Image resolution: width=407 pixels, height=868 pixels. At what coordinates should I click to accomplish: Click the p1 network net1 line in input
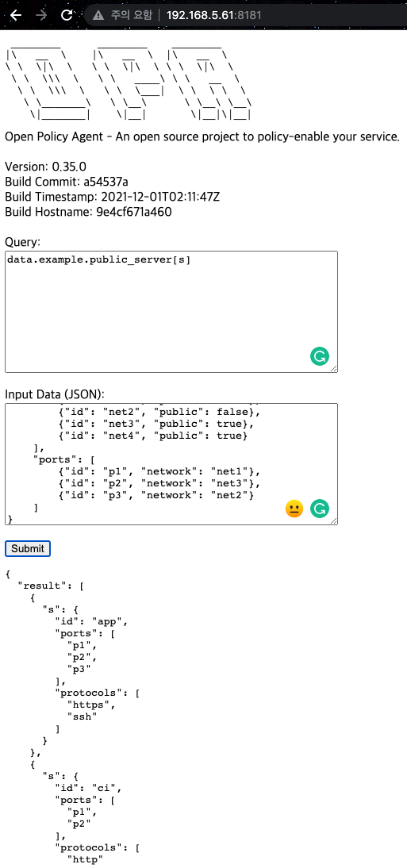tap(159, 471)
